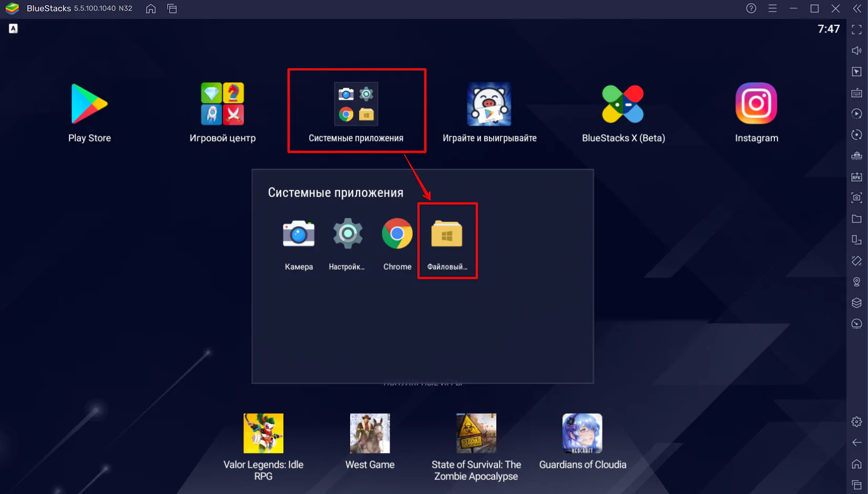Open the multi-instance windows icon in the title bar
Screen dimensions: 868x494
[172, 8]
